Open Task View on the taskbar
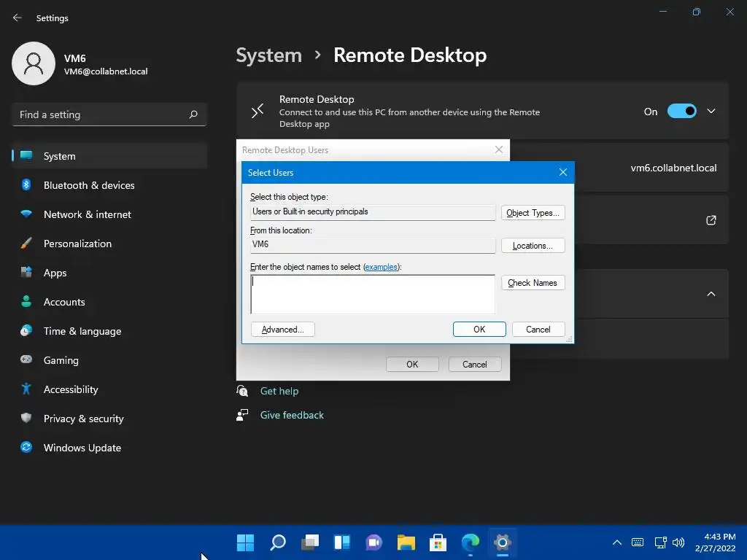The image size is (747, 560). coord(310,542)
